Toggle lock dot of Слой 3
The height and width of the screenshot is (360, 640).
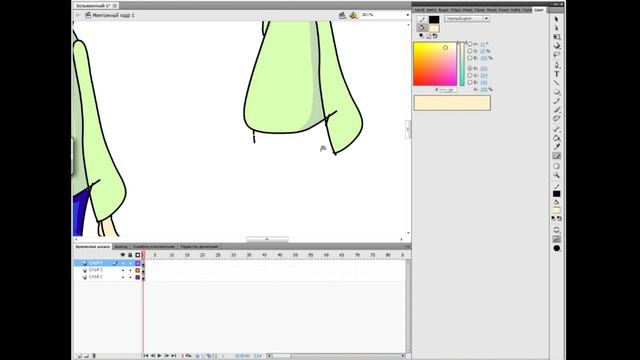pos(130,270)
